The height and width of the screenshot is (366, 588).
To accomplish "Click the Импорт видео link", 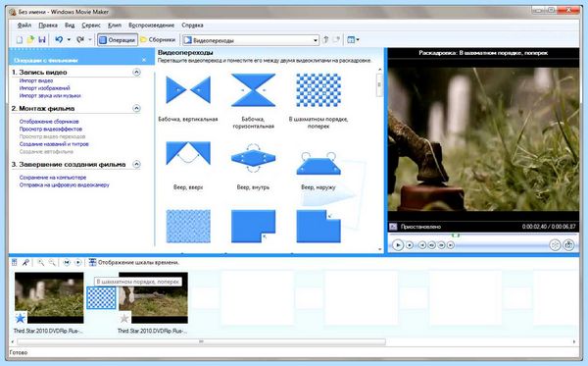I will point(36,80).
